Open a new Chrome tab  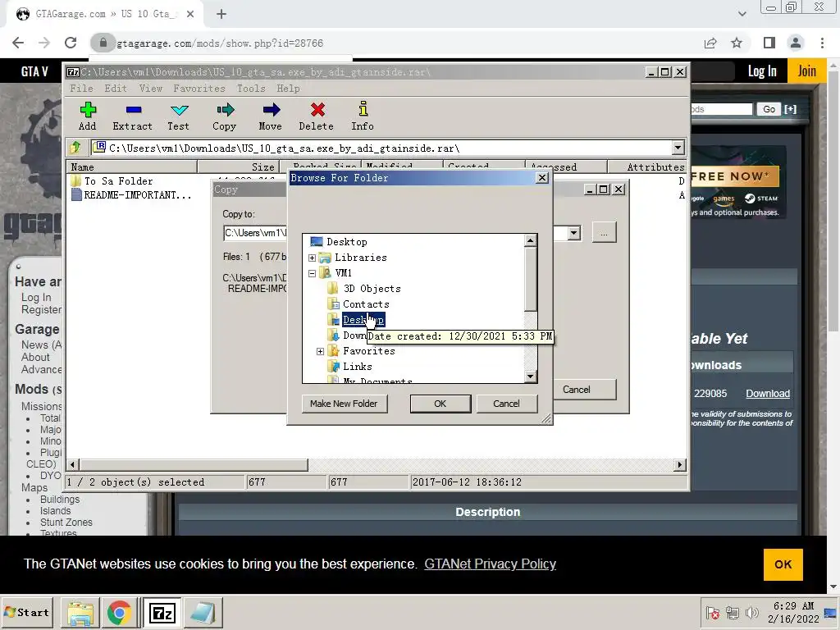coord(221,14)
